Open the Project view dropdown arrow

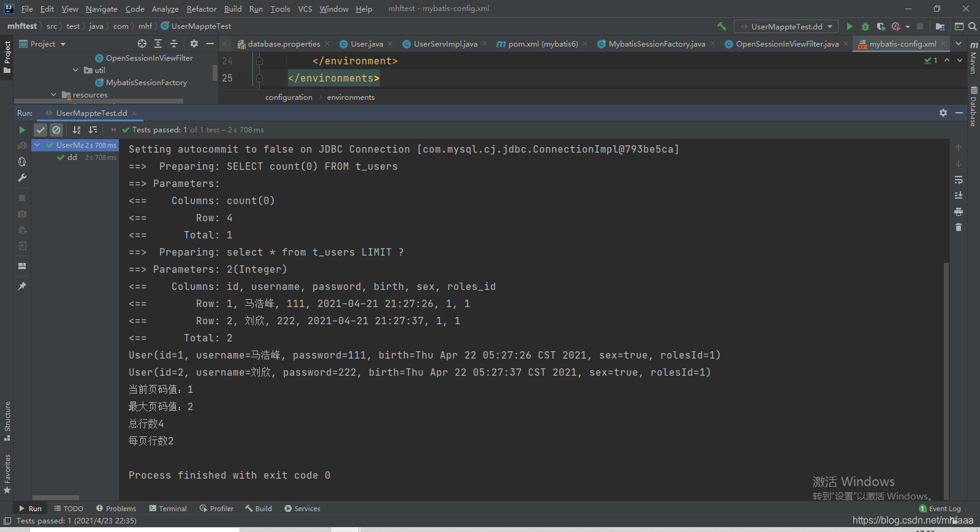pos(63,44)
